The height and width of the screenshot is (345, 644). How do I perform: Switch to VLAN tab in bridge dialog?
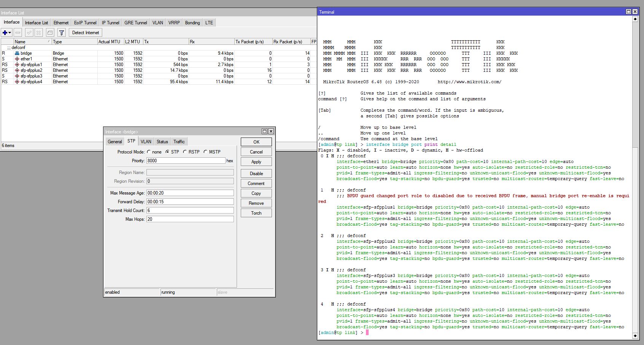146,142
